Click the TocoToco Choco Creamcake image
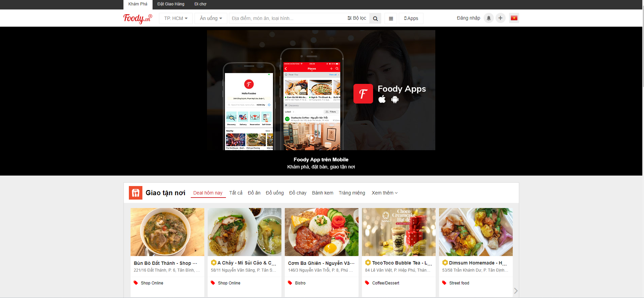Viewport: 644px width, 298px height. (399, 232)
